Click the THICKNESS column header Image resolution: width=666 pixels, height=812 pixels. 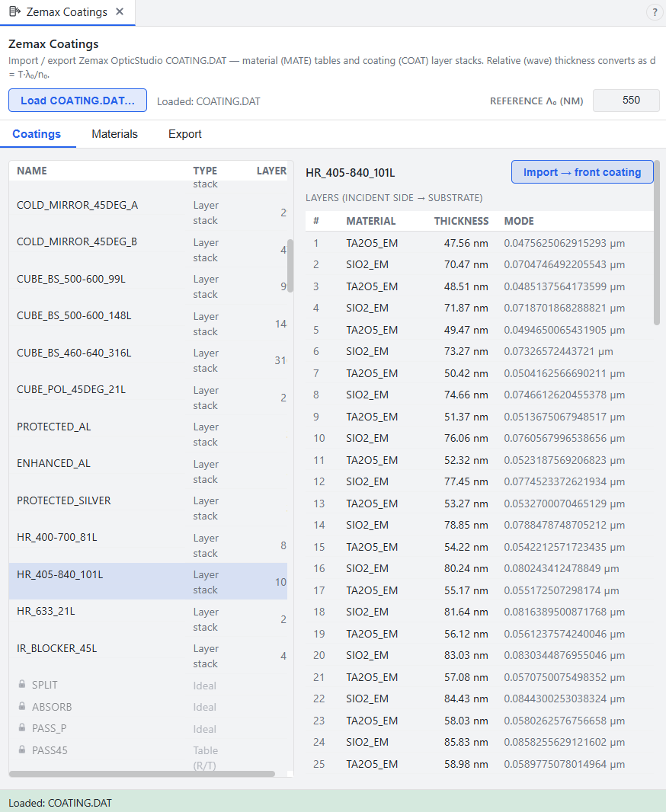point(461,221)
